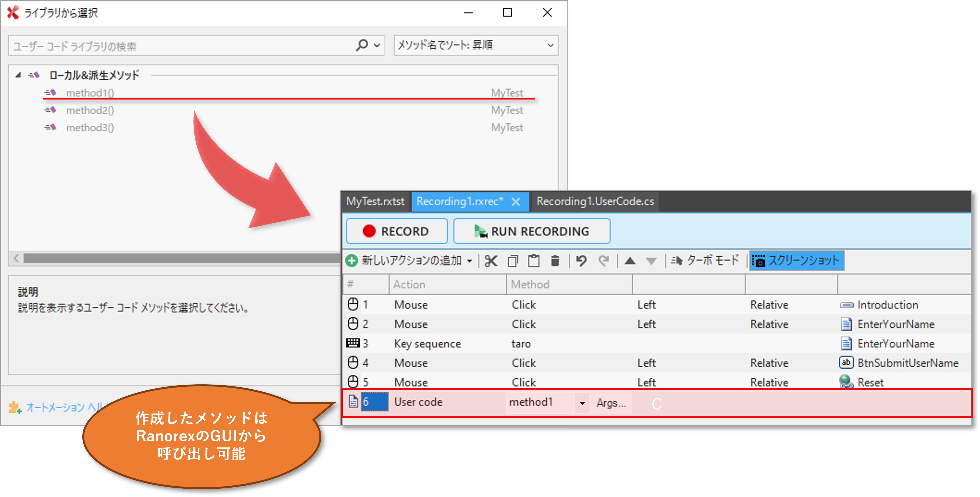The height and width of the screenshot is (497, 980).
Task: Switch to the Recording1.UserCode.cs tab
Action: (595, 201)
